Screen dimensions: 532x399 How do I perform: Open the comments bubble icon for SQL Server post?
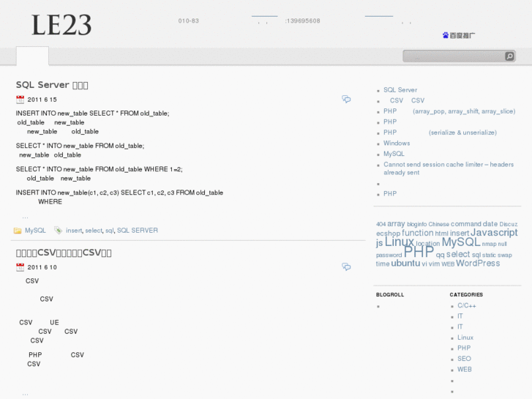pyautogui.click(x=346, y=99)
